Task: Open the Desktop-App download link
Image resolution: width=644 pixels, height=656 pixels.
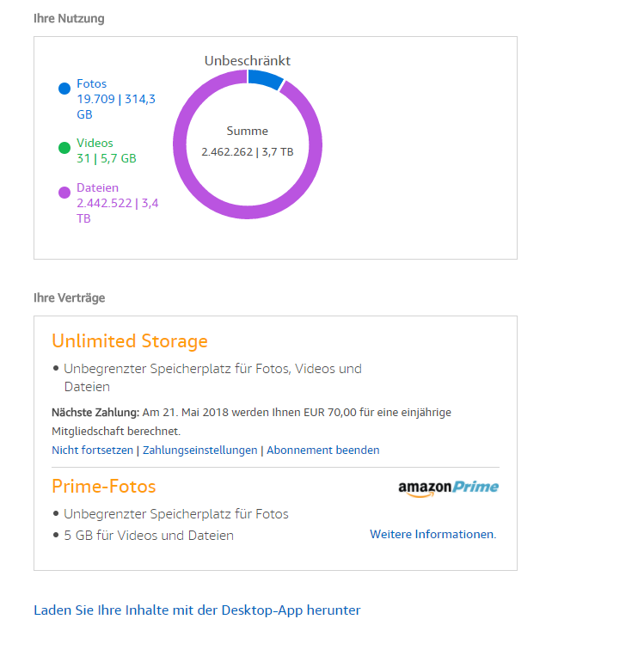Action: pos(197,610)
